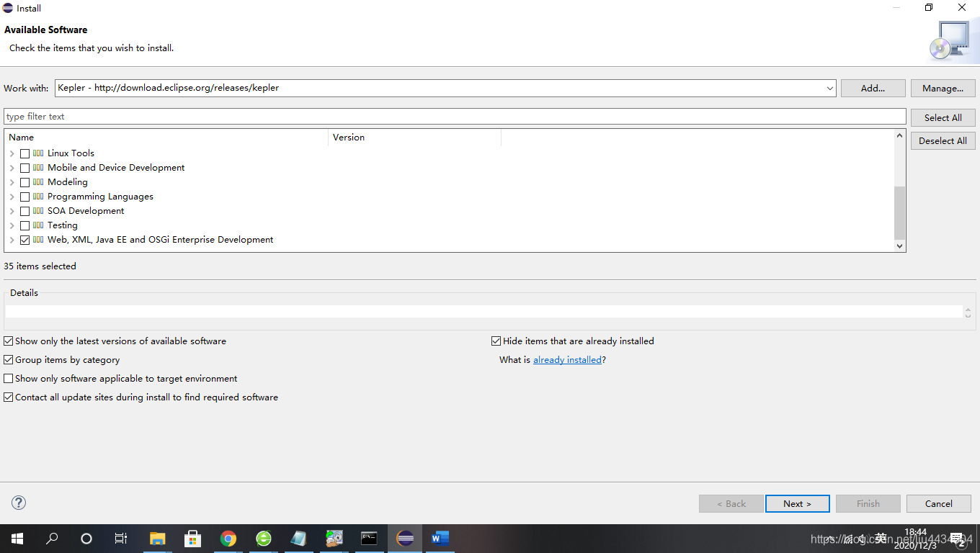Click the Manage... button
The width and height of the screenshot is (980, 553).
(x=943, y=88)
